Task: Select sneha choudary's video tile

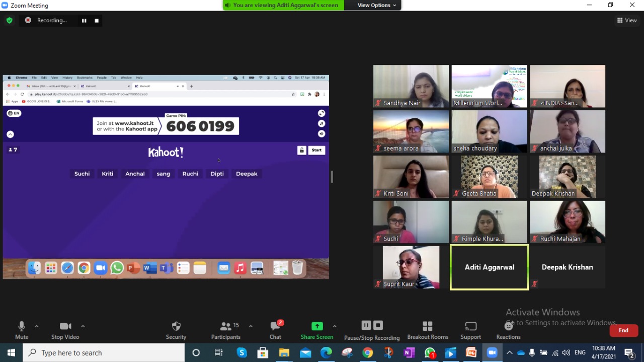Action: click(490, 131)
